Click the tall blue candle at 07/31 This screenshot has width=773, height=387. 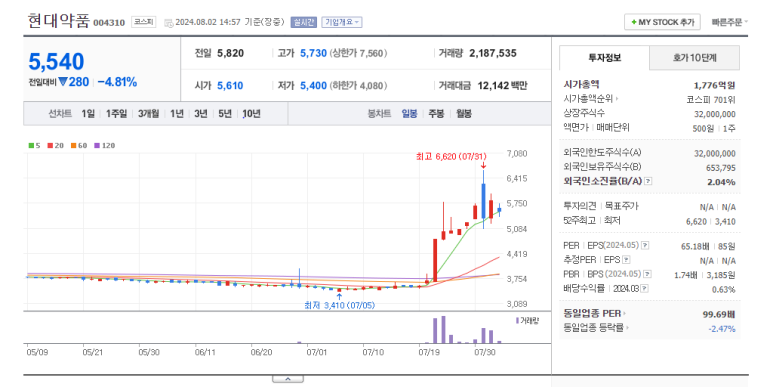(x=484, y=201)
